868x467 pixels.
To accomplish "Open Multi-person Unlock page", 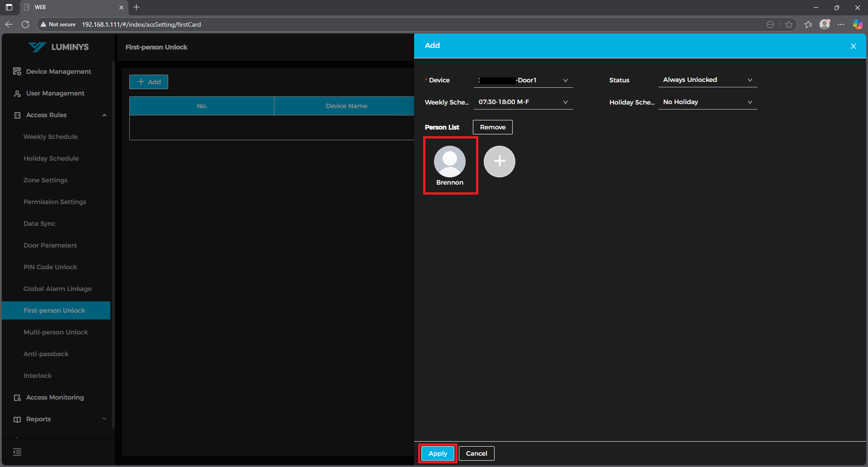I will point(56,332).
